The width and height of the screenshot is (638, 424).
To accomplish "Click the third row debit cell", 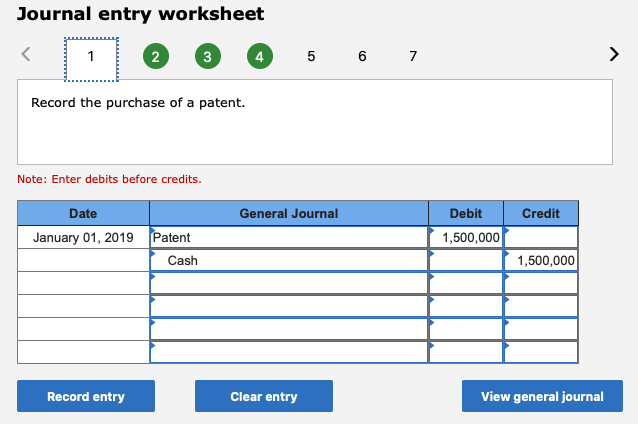I will (466, 283).
